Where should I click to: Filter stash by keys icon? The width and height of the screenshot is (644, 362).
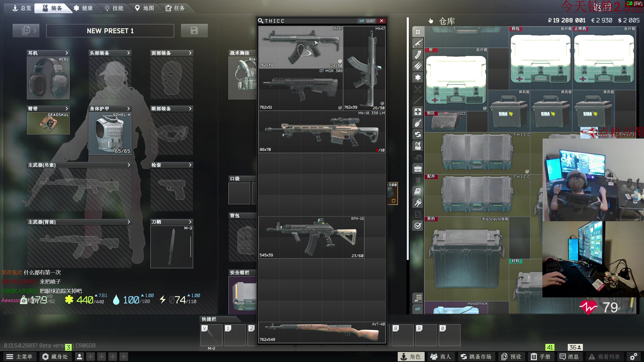[x=418, y=203]
